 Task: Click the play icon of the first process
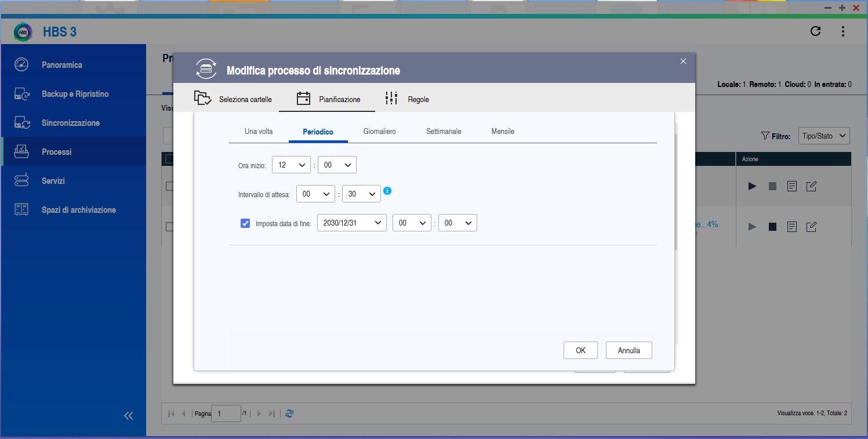752,186
